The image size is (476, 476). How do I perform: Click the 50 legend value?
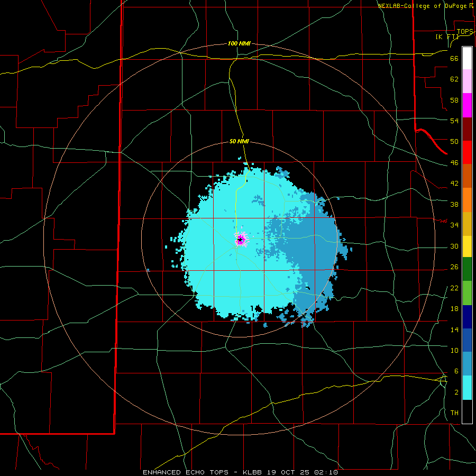454,142
